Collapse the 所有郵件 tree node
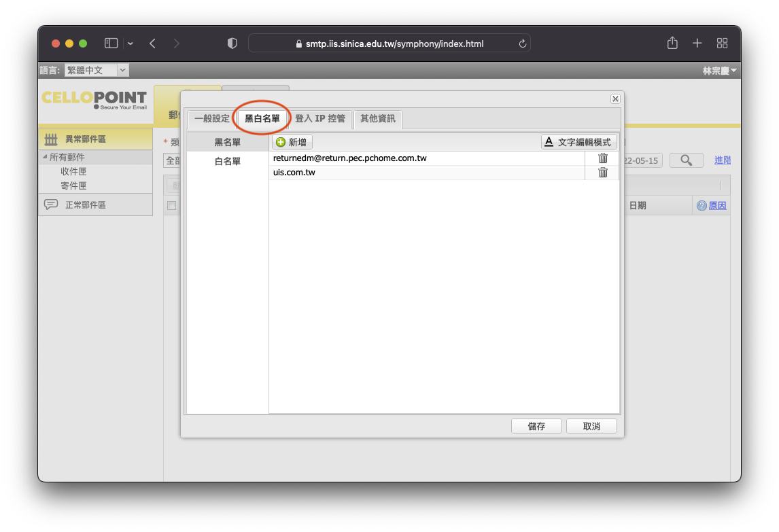 pyautogui.click(x=45, y=157)
